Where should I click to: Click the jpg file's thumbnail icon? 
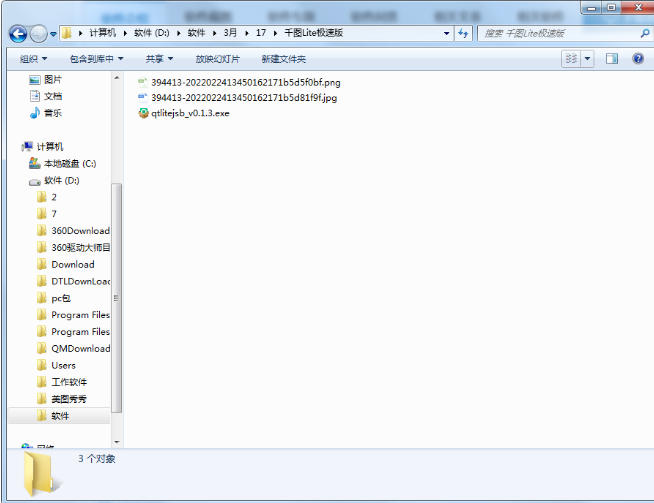(x=143, y=97)
